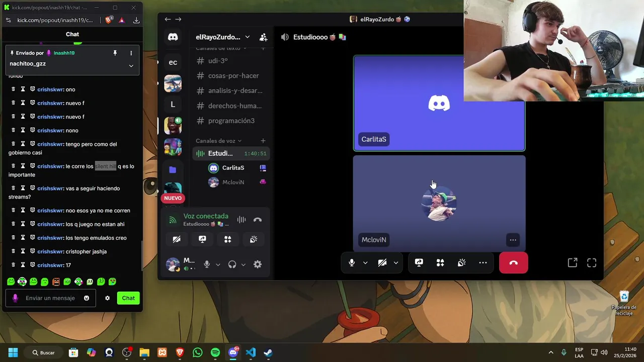Open more options in the call control bar
The image size is (644, 362).
click(483, 262)
